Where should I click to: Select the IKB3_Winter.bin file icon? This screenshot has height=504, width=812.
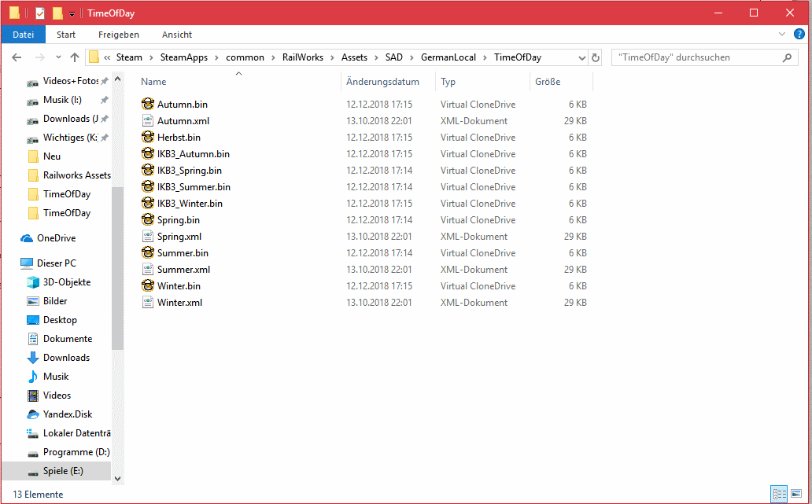[x=148, y=204]
